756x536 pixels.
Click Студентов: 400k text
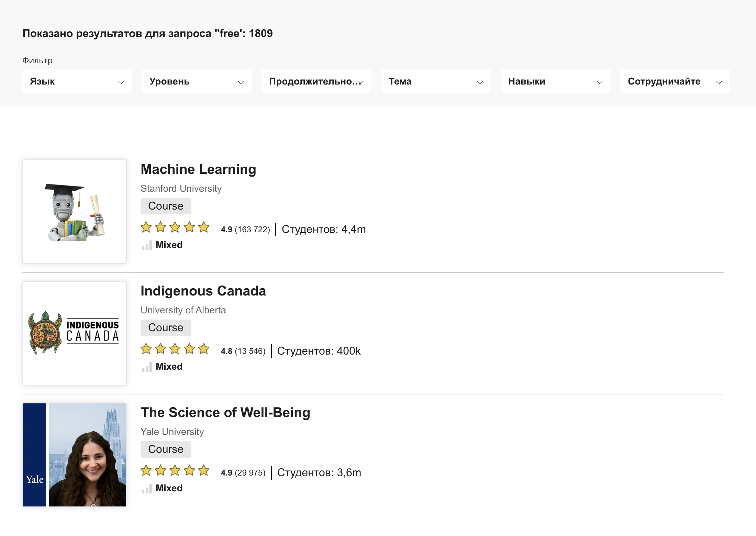319,351
